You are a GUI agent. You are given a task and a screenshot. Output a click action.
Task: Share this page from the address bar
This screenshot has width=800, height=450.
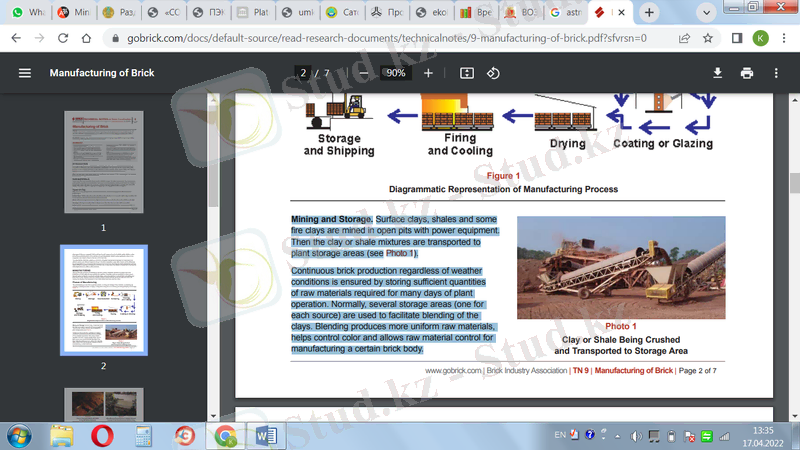[684, 38]
